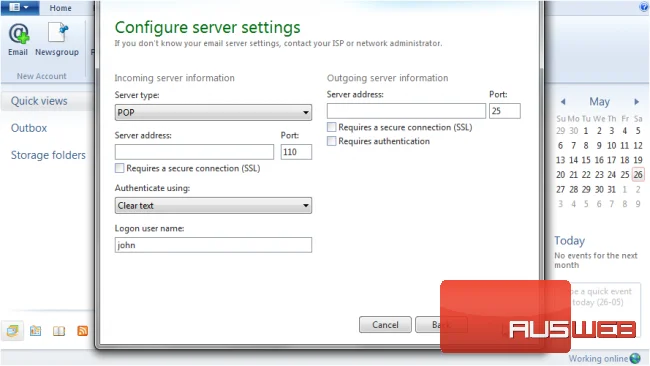Viewport: 650px width, 366px height.
Task: Click the May month heading
Action: 599,102
